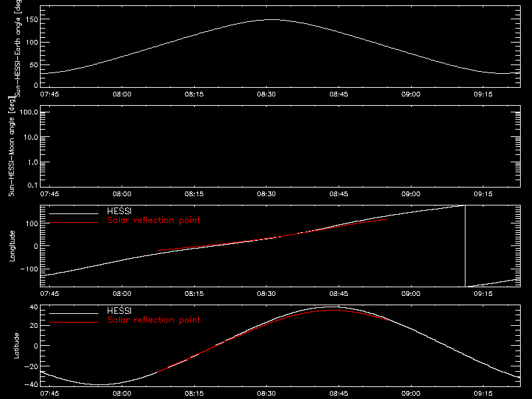Click "08:15" under the Longitude plot

tap(194, 293)
